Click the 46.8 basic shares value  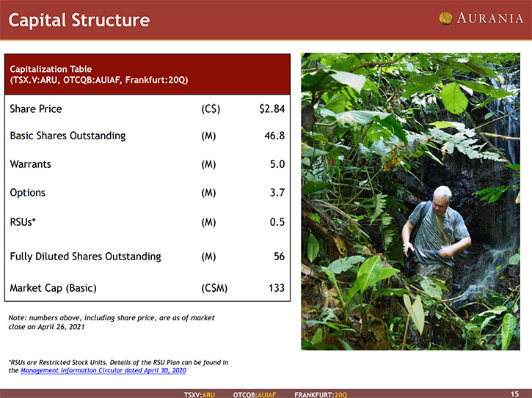[275, 136]
